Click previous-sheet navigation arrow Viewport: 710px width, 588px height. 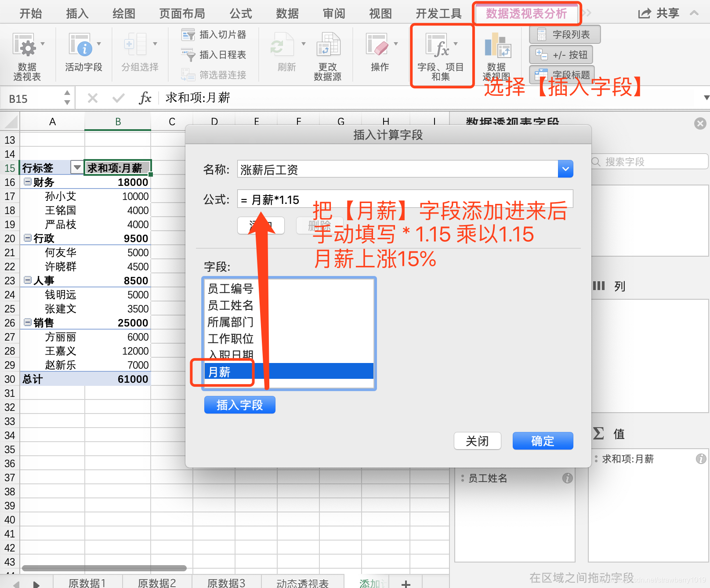click(16, 584)
